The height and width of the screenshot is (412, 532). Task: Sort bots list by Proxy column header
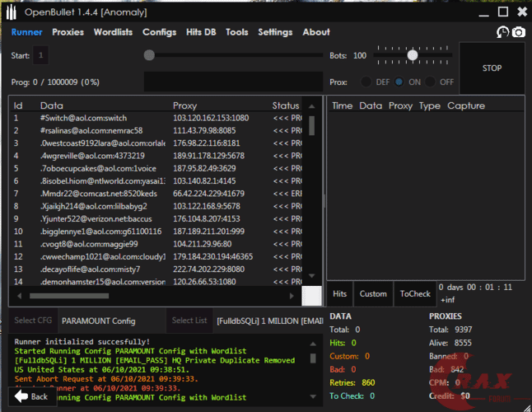(x=185, y=105)
